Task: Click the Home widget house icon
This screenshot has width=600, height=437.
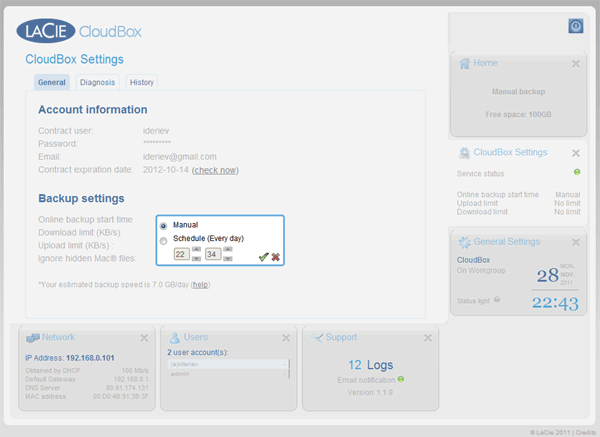Action: [464, 64]
